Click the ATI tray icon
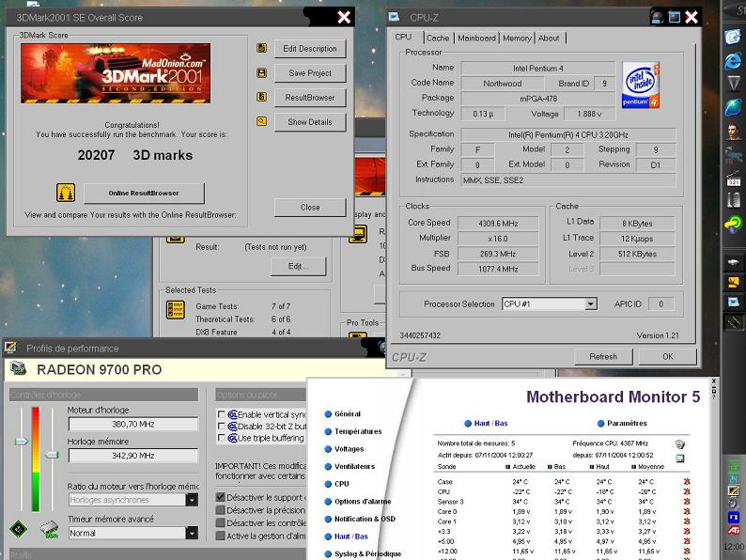 click(x=734, y=530)
